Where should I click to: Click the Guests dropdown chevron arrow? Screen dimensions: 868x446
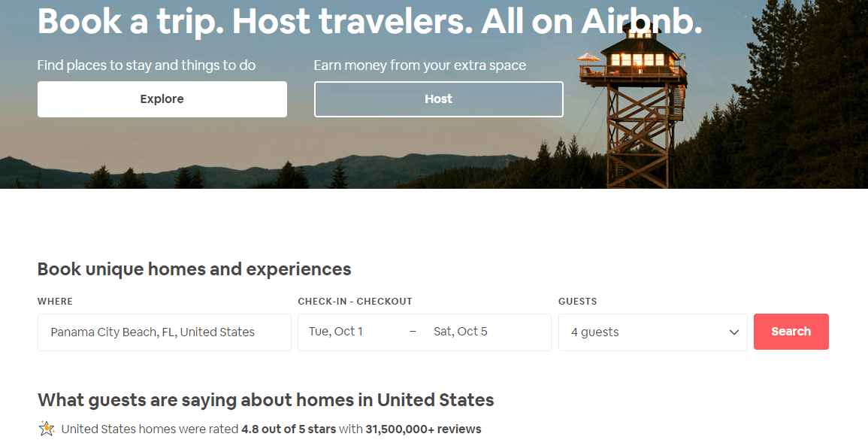click(734, 332)
